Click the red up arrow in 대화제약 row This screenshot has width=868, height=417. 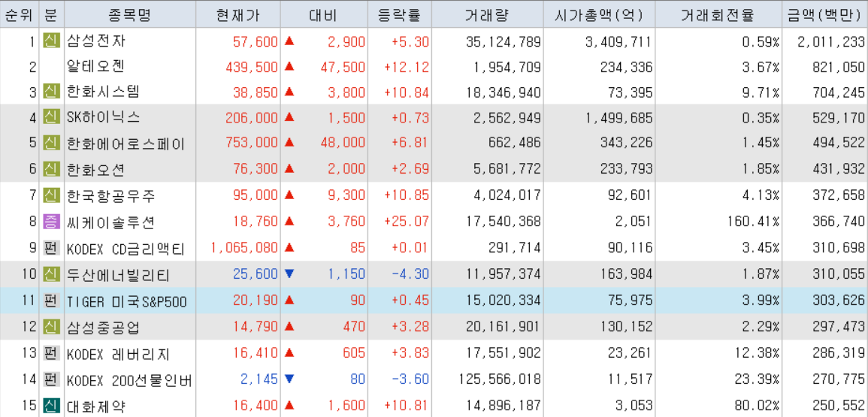289,406
